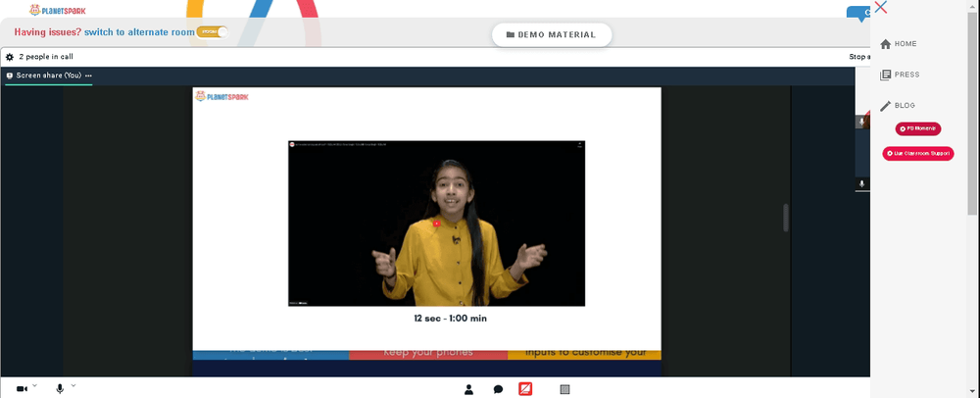
Task: Stop screen share with the red icon
Action: (x=525, y=389)
